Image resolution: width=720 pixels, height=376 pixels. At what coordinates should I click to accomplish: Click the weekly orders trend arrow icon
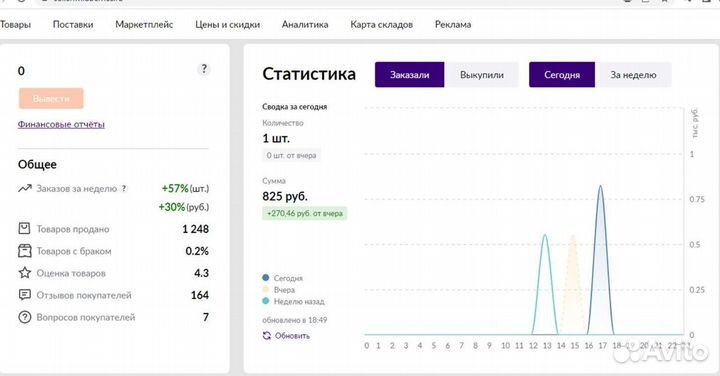[x=25, y=188]
